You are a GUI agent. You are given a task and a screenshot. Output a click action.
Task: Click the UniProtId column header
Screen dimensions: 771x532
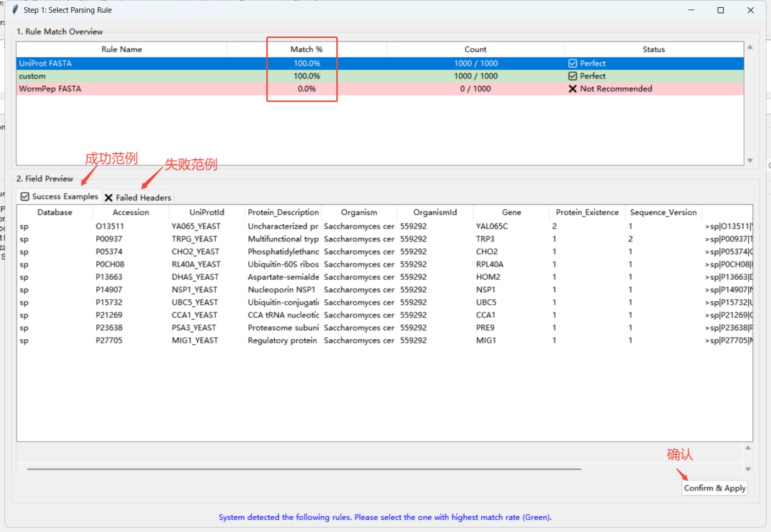pyautogui.click(x=206, y=212)
